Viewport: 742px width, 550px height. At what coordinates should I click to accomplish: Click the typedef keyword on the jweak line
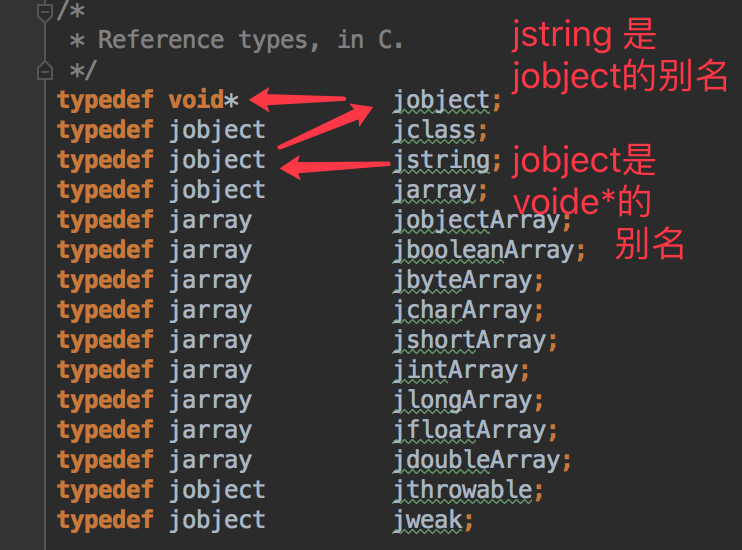click(x=105, y=520)
